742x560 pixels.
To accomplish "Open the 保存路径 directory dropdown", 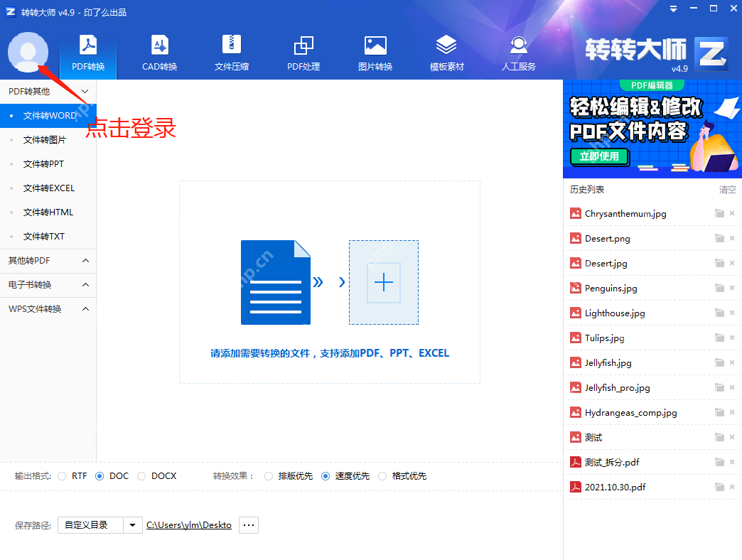I will point(132,524).
